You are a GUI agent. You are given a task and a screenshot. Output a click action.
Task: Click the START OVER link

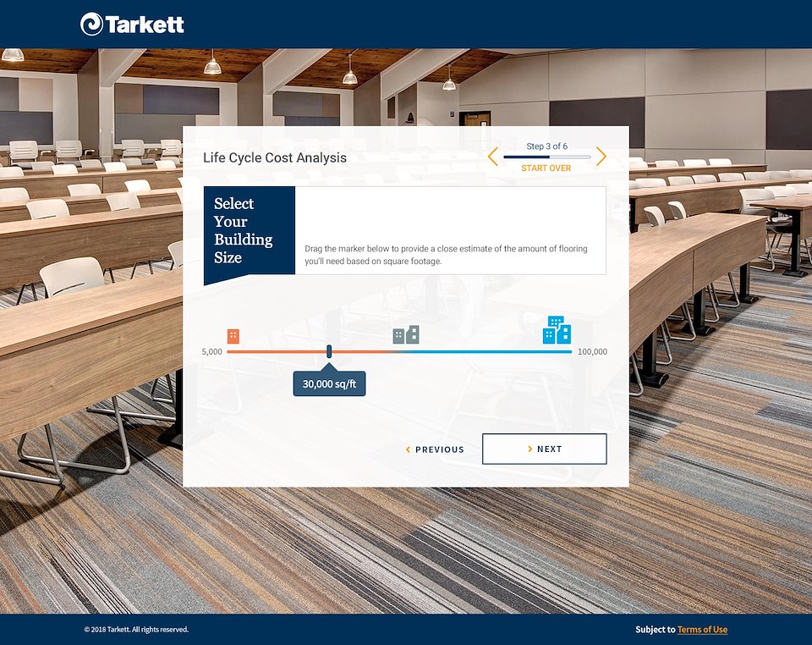coord(546,168)
